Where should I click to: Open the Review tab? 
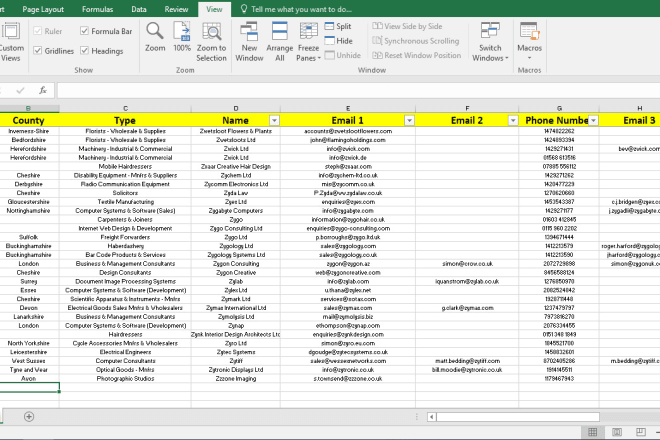click(176, 9)
